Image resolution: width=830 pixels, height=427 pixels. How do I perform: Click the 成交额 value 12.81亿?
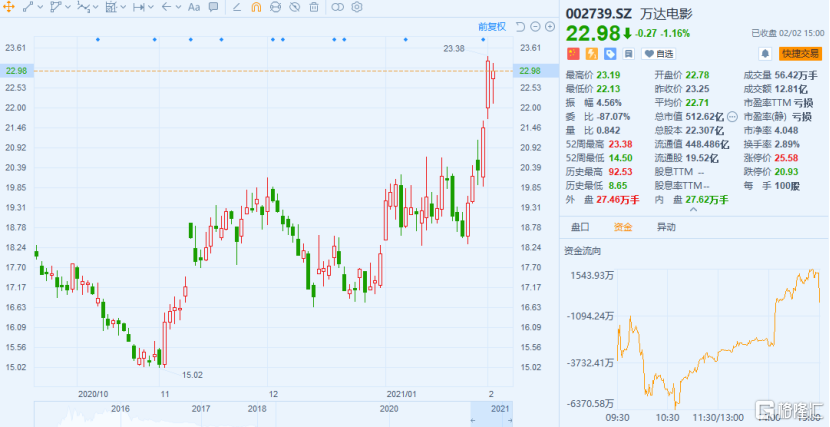791,89
